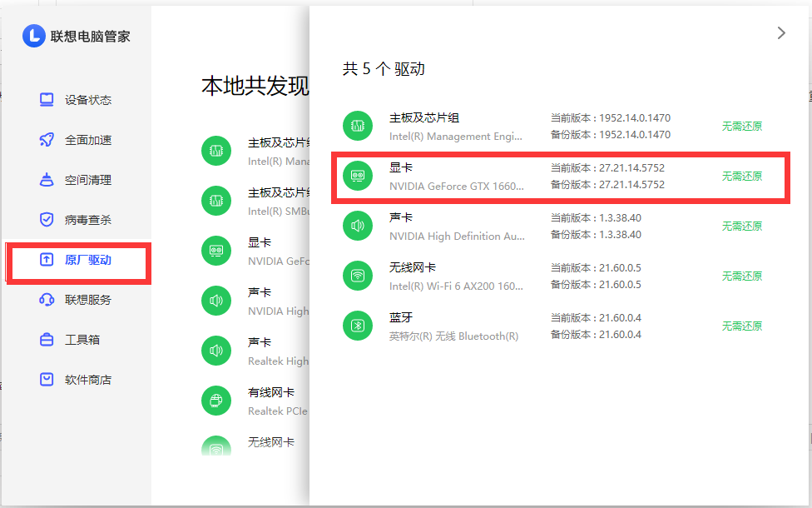
Task: Click speaker icon beside NVIDIA High Definition Au...
Action: pos(358,226)
